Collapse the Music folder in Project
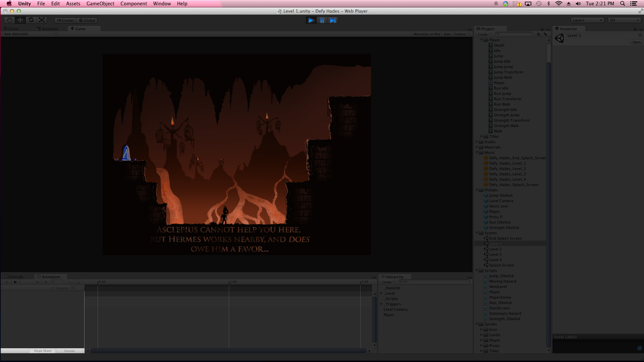The image size is (644, 362). (x=477, y=153)
